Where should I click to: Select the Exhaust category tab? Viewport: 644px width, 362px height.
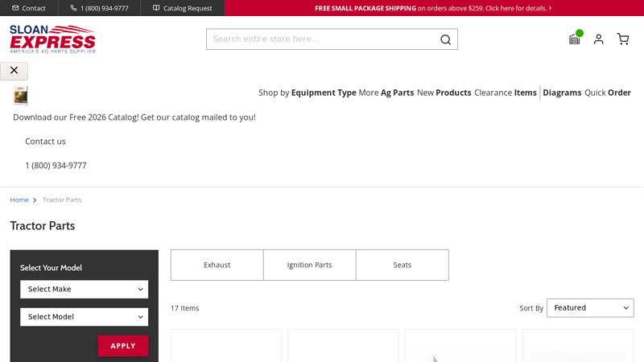tap(217, 265)
